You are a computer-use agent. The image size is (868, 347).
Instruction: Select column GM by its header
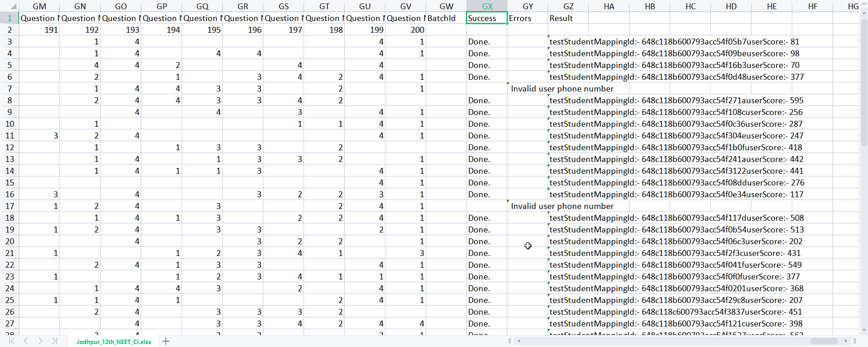coord(39,6)
